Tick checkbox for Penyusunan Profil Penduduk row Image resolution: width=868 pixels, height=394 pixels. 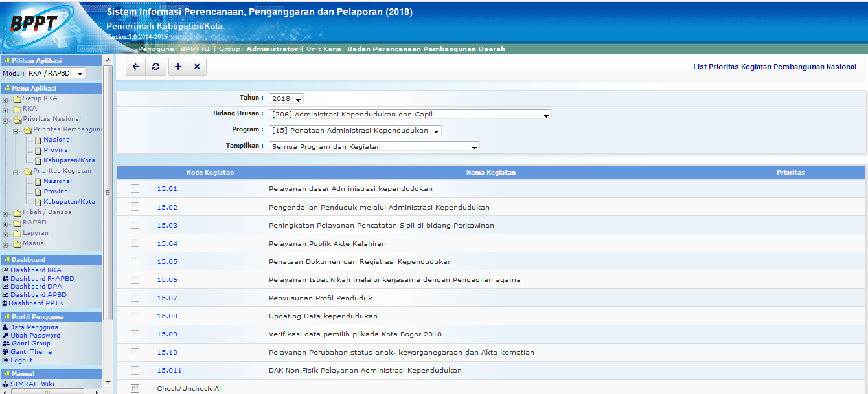pos(135,298)
